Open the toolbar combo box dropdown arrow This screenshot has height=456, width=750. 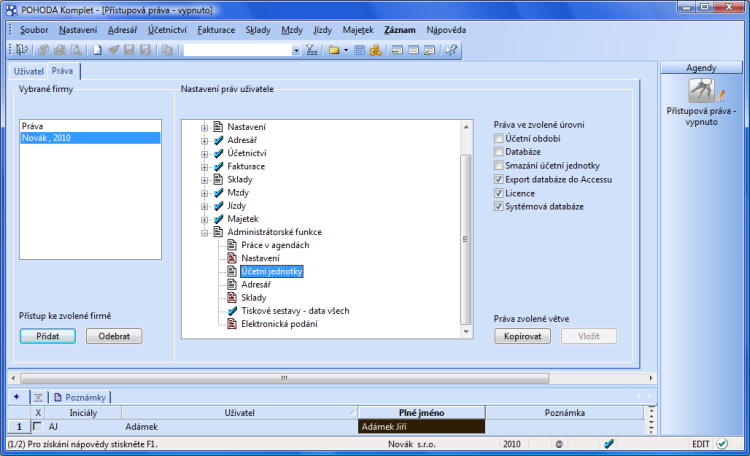click(x=296, y=50)
